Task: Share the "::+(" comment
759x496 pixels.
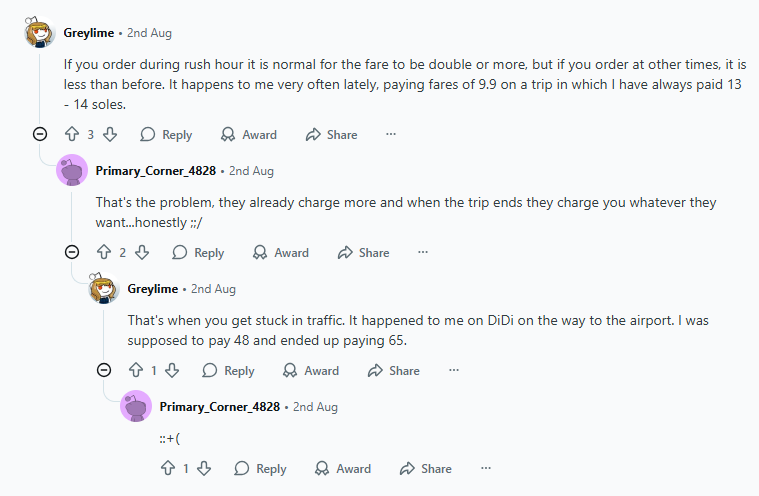Action: (425, 468)
